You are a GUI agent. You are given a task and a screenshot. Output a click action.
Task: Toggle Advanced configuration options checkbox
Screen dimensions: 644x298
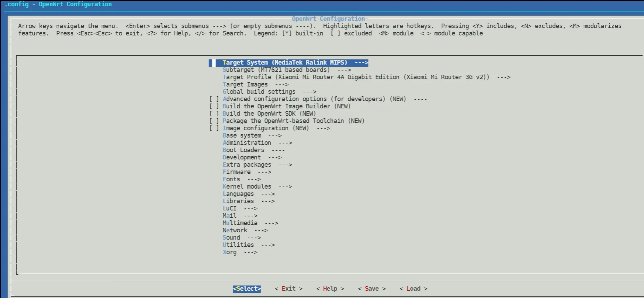click(214, 99)
